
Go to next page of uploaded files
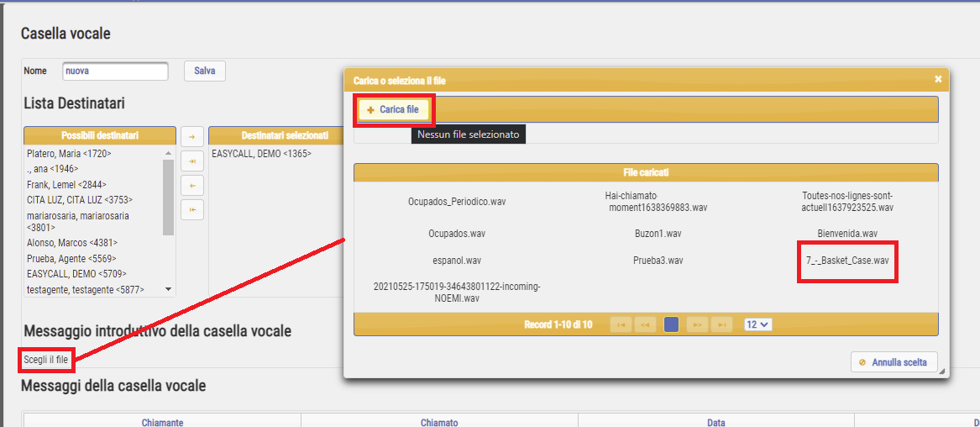[696, 324]
